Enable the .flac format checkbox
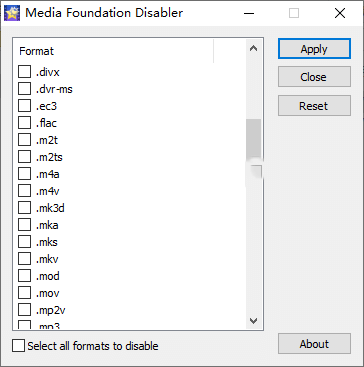 coord(24,123)
